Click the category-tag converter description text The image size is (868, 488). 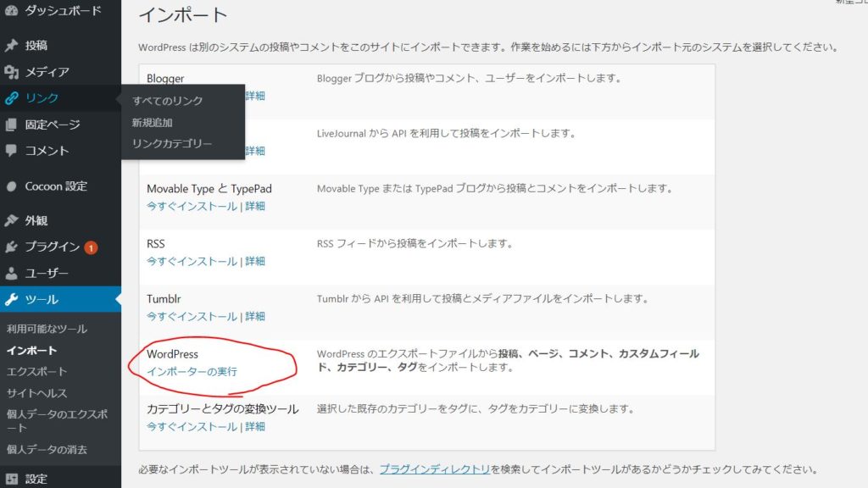coord(476,409)
